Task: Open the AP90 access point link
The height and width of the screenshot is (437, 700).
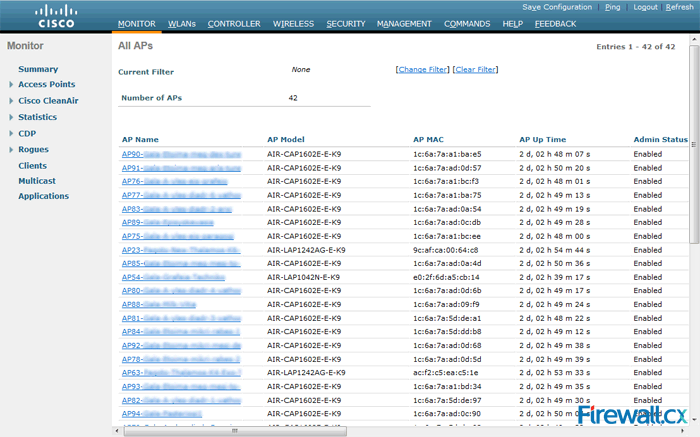Action: click(181, 154)
